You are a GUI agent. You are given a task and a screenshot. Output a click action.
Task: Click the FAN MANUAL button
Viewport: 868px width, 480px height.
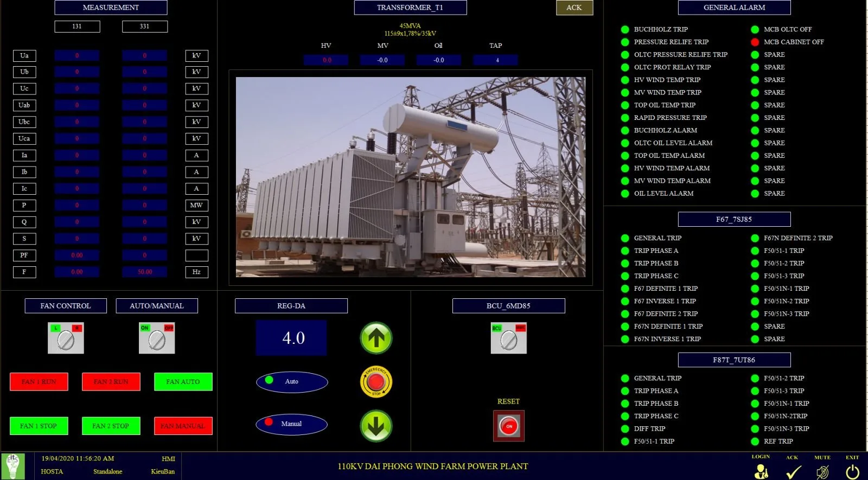(x=183, y=426)
